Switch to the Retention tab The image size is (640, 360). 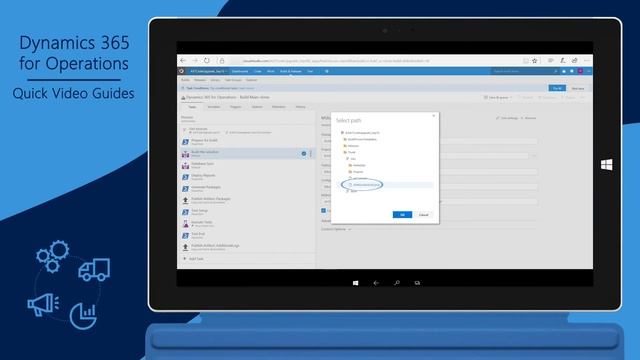pos(279,107)
